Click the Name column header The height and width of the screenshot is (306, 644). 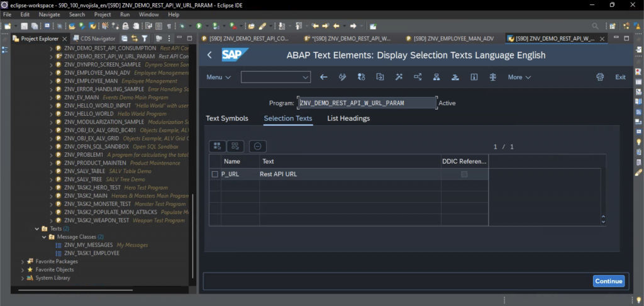point(240,162)
